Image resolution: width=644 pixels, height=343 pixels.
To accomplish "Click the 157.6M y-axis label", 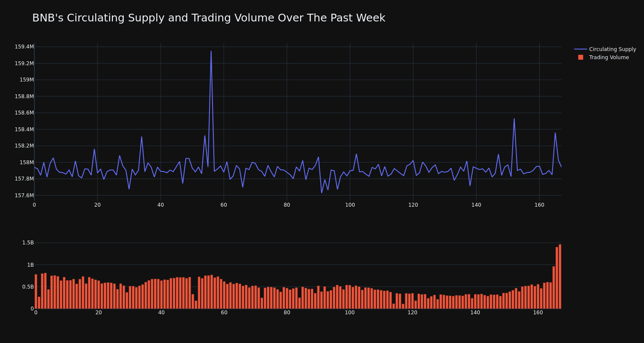I will (24, 196).
